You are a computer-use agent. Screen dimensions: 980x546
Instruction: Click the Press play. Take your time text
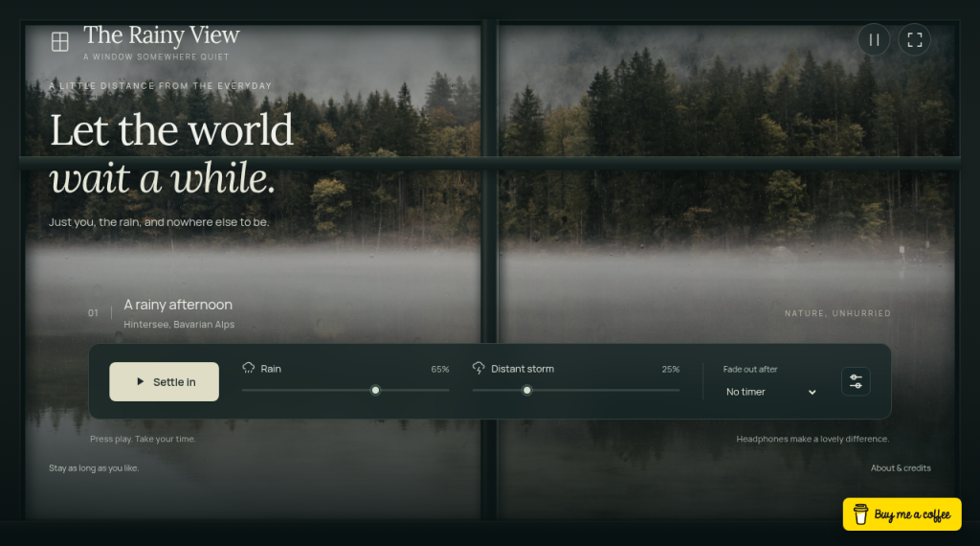[143, 439]
